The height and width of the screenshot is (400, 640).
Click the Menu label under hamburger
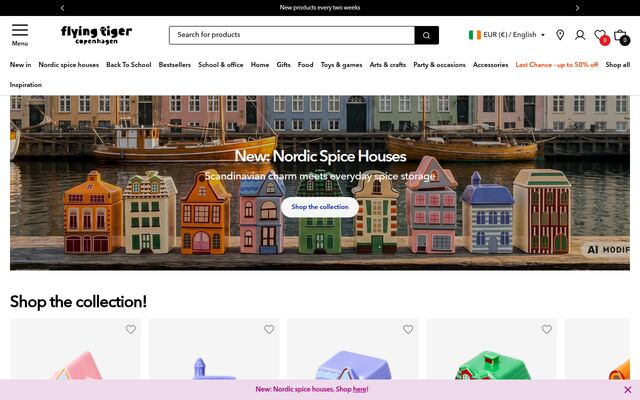[x=20, y=43]
